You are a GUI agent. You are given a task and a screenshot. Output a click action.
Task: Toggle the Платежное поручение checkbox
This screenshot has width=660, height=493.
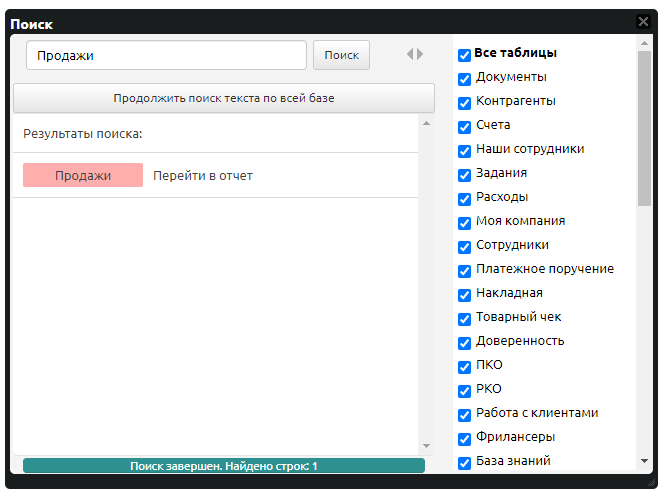(464, 271)
